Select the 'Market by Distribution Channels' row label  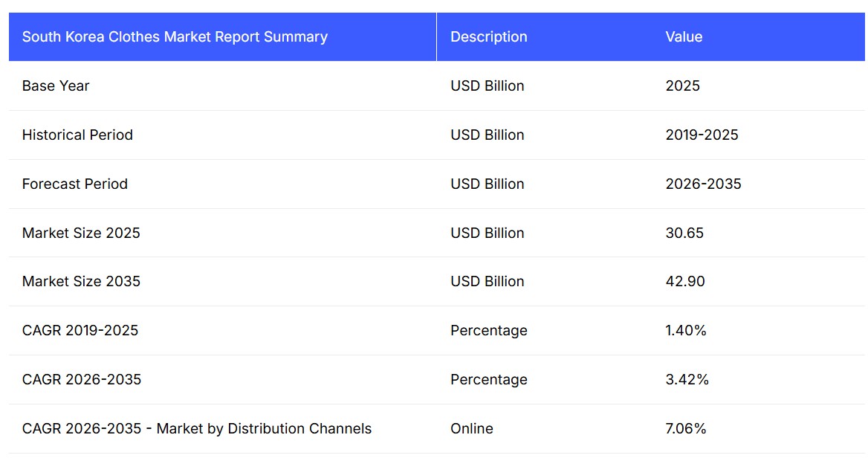[197, 428]
